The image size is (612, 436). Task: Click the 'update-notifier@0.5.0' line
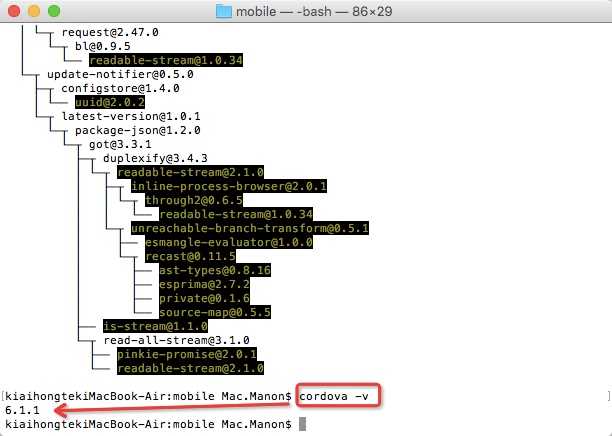point(120,75)
